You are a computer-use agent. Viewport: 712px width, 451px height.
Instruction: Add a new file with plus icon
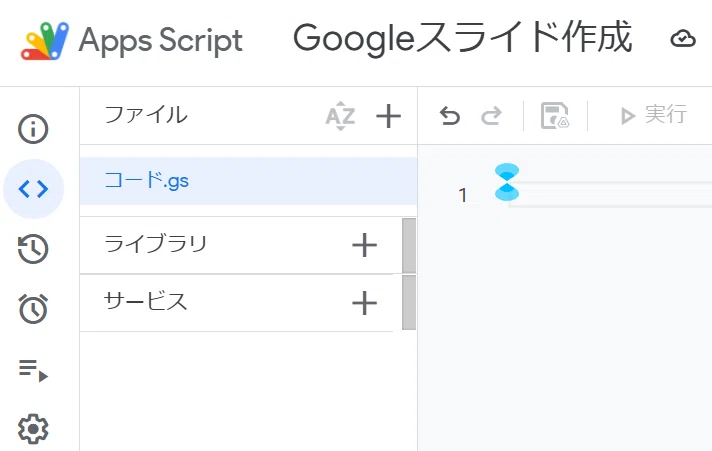[x=388, y=116]
